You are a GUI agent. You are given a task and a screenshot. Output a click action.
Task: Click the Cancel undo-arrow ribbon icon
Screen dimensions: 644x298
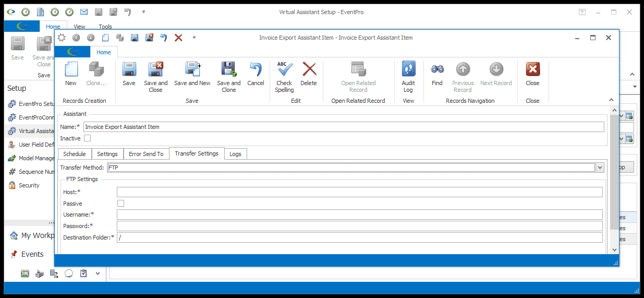[256, 69]
